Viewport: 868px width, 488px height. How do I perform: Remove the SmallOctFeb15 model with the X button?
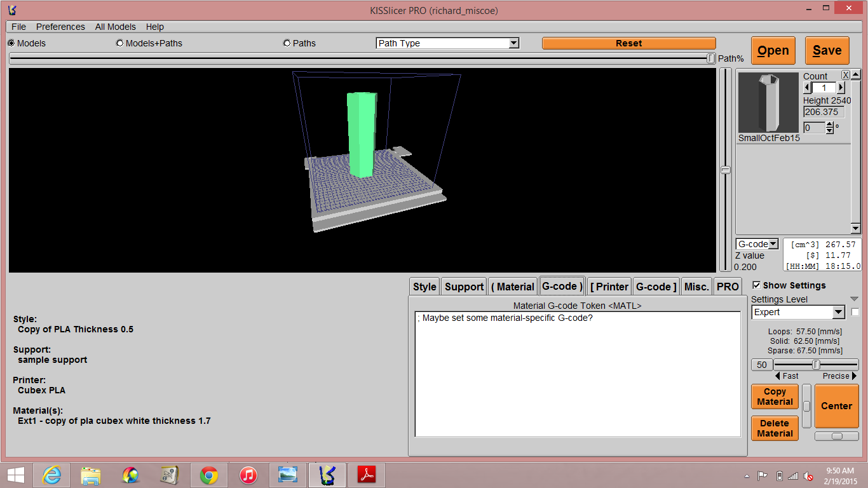tap(846, 75)
